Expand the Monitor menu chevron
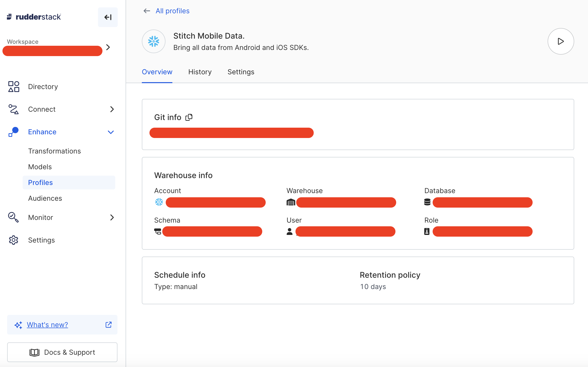The height and width of the screenshot is (367, 588). 112,217
